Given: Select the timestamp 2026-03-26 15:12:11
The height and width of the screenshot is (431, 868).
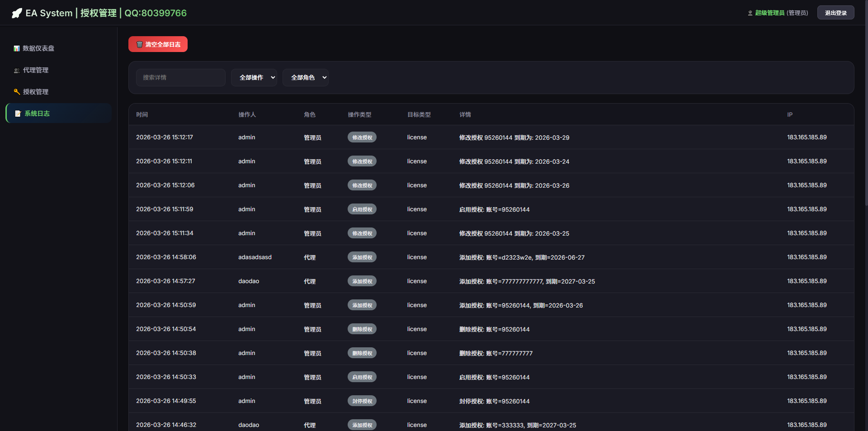Looking at the screenshot, I should pyautogui.click(x=164, y=161).
